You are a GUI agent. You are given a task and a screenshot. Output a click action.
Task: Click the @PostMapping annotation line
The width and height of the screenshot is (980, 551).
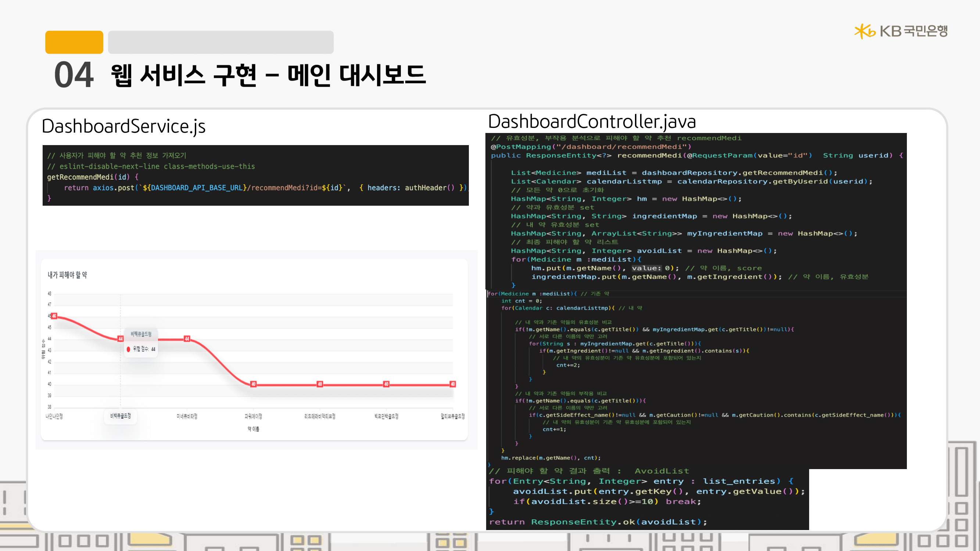tap(590, 147)
